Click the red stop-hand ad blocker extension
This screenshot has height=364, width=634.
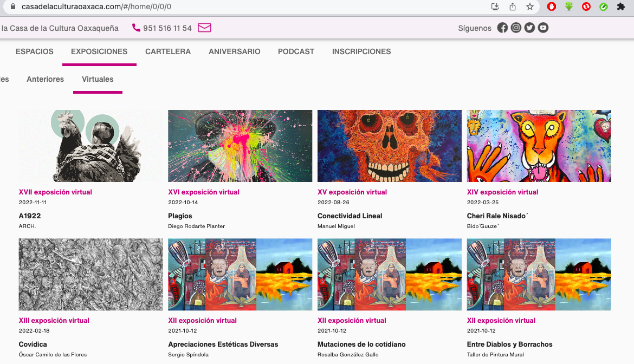pyautogui.click(x=552, y=7)
